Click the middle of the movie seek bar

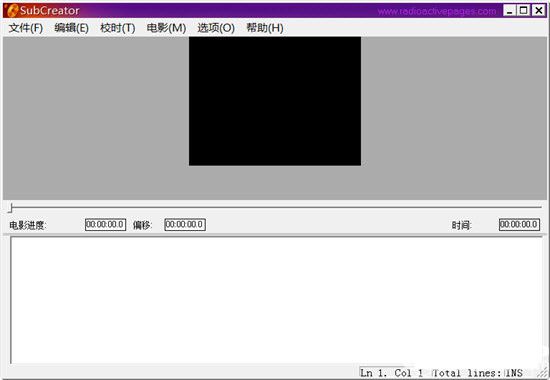pos(275,207)
